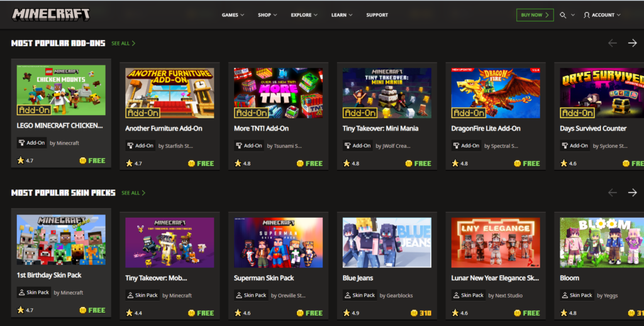Open the Support page
This screenshot has width=644, height=326.
(377, 15)
